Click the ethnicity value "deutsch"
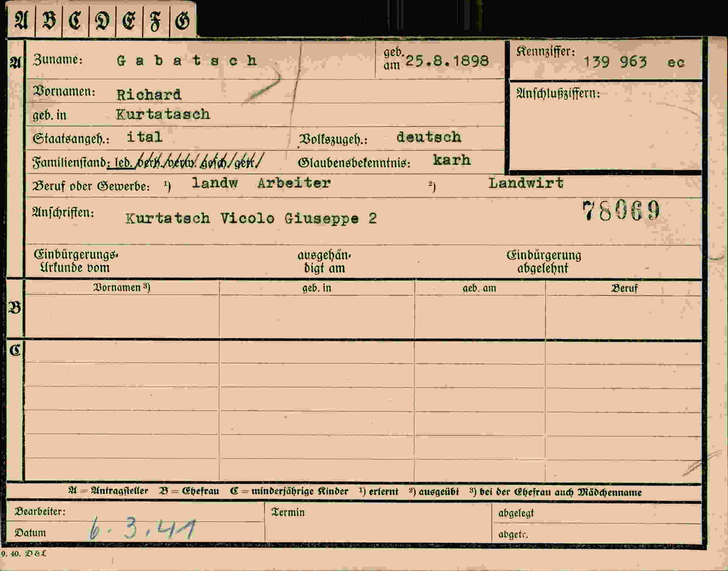The image size is (728, 571). pos(429,137)
